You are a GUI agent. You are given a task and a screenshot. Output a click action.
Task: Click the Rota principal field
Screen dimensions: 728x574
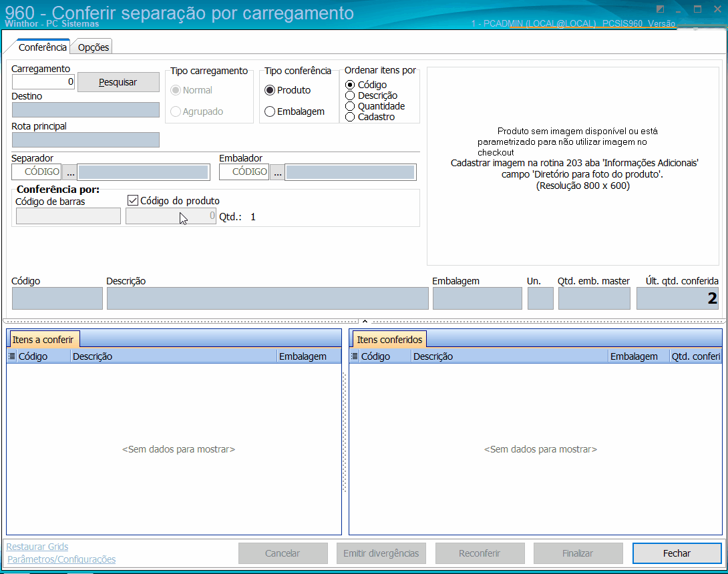(x=85, y=139)
